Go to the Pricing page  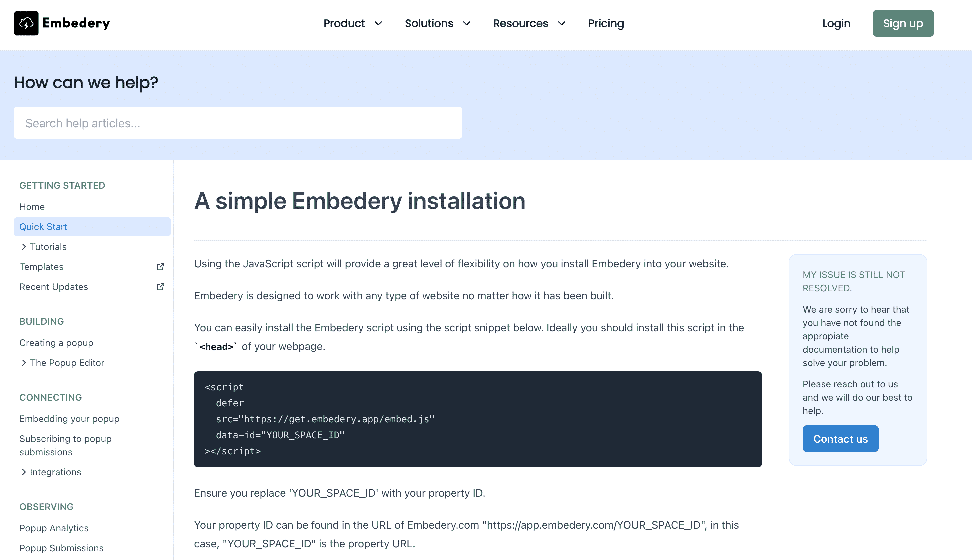(x=606, y=23)
